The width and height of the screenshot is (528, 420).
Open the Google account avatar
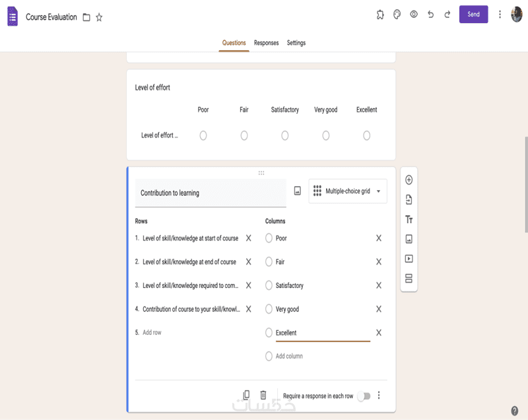517,15
